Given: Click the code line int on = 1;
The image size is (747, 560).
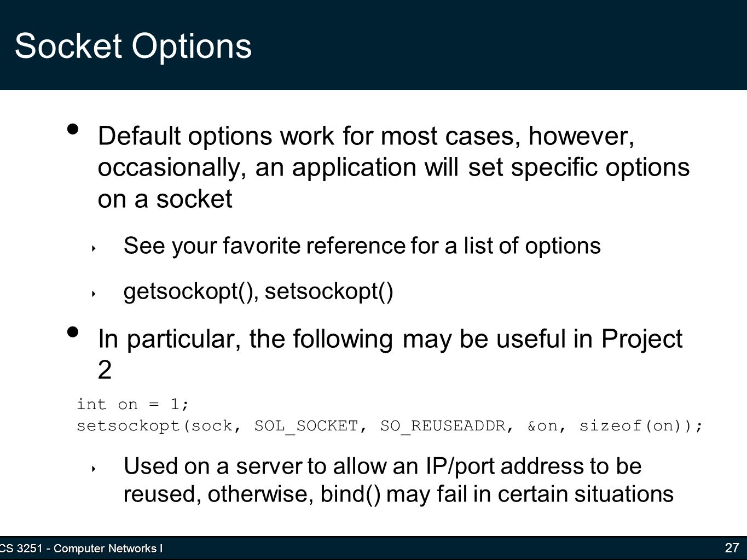Looking at the screenshot, I should point(133,404).
